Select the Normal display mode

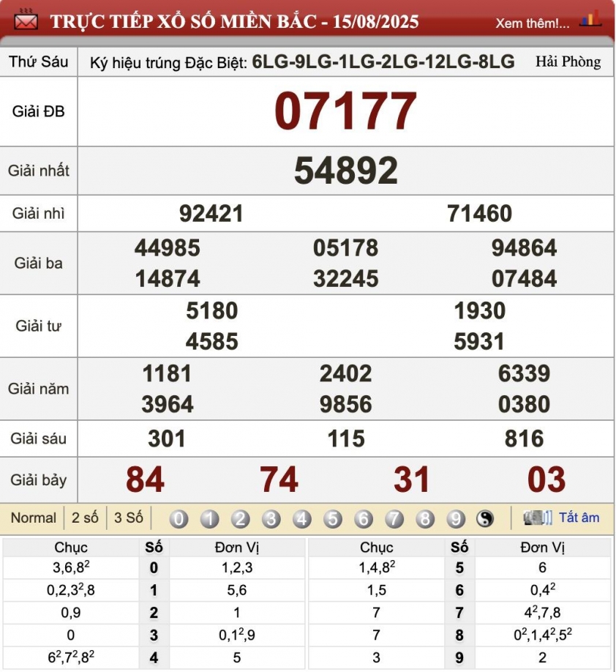pyautogui.click(x=33, y=518)
